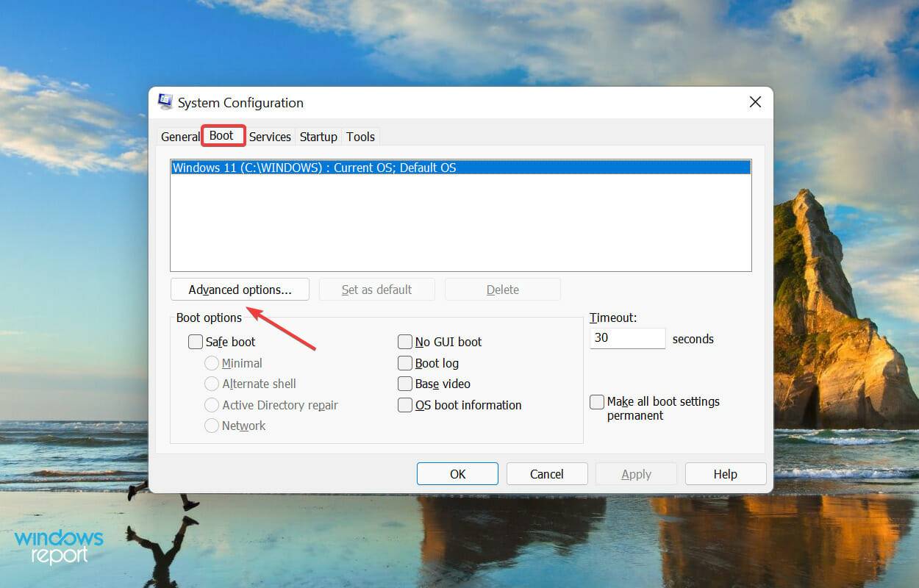The width and height of the screenshot is (919, 588).
Task: Check Make all boot settings permanent
Action: pyautogui.click(x=597, y=401)
